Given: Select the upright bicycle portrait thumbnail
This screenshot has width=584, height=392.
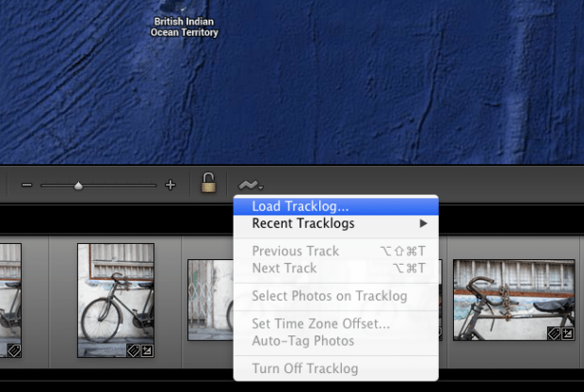Looking at the screenshot, I should tap(116, 301).
